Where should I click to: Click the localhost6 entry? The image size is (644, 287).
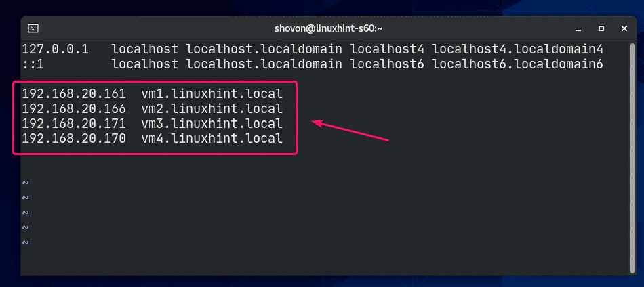pyautogui.click(x=387, y=64)
